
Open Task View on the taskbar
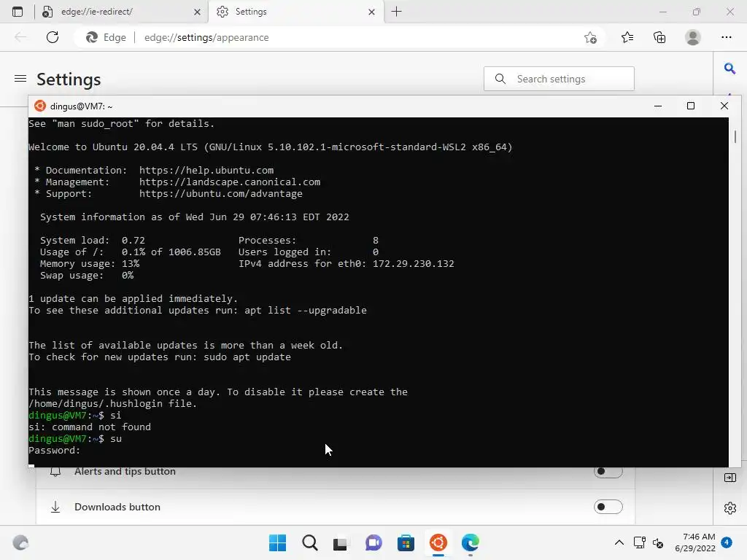coord(340,542)
